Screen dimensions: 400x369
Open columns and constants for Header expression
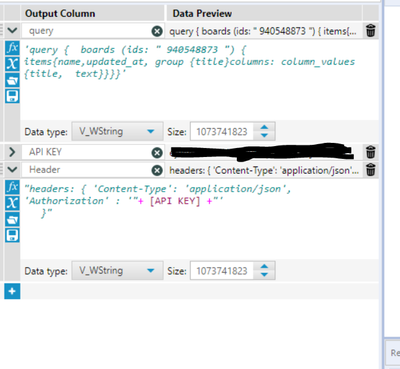click(12, 203)
